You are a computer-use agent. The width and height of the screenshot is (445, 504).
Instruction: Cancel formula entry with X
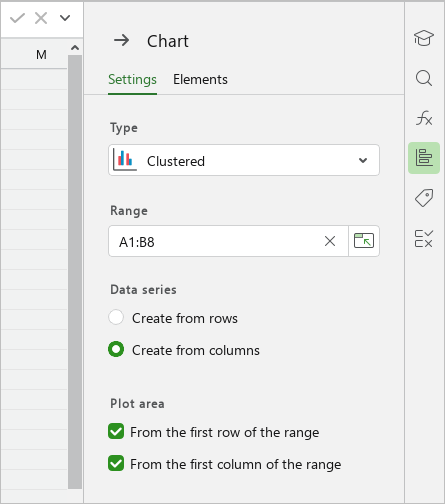coord(41,18)
